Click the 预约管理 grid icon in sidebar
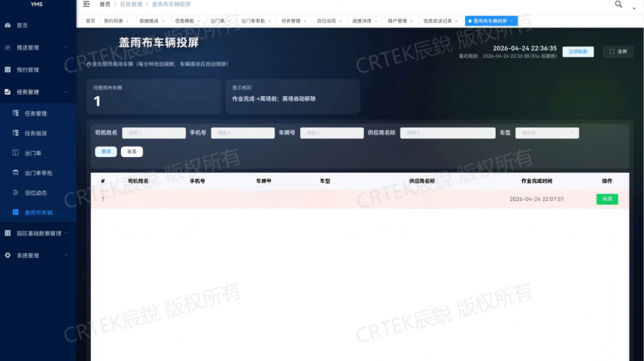644x361 pixels. pos(8,70)
